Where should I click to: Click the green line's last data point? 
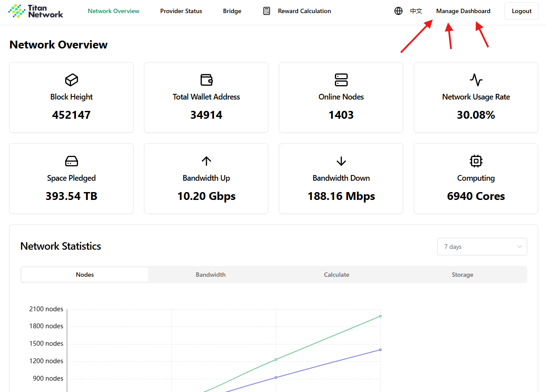click(381, 316)
